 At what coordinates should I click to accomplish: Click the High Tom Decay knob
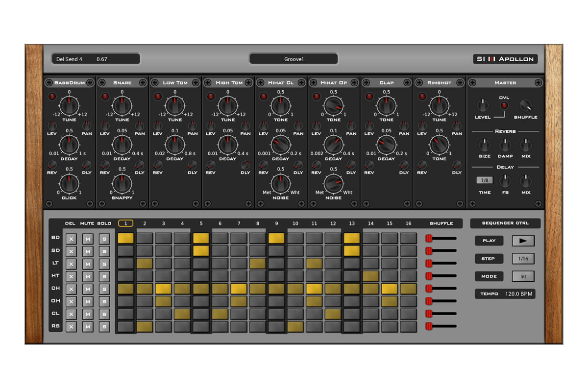click(228, 145)
